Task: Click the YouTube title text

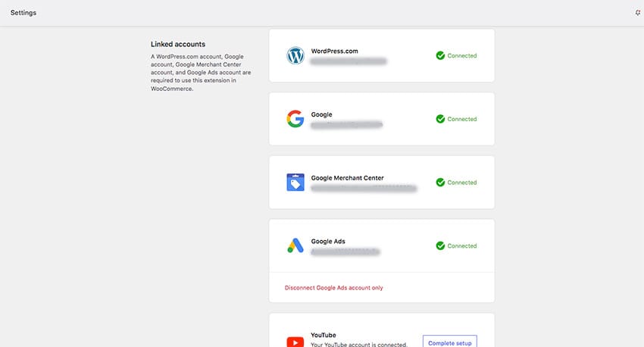Action: point(324,335)
